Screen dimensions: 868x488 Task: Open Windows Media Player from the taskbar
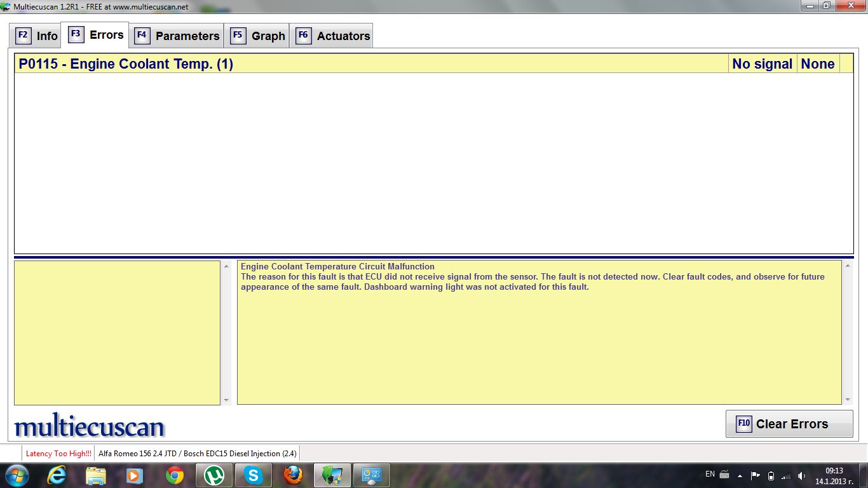tap(135, 475)
